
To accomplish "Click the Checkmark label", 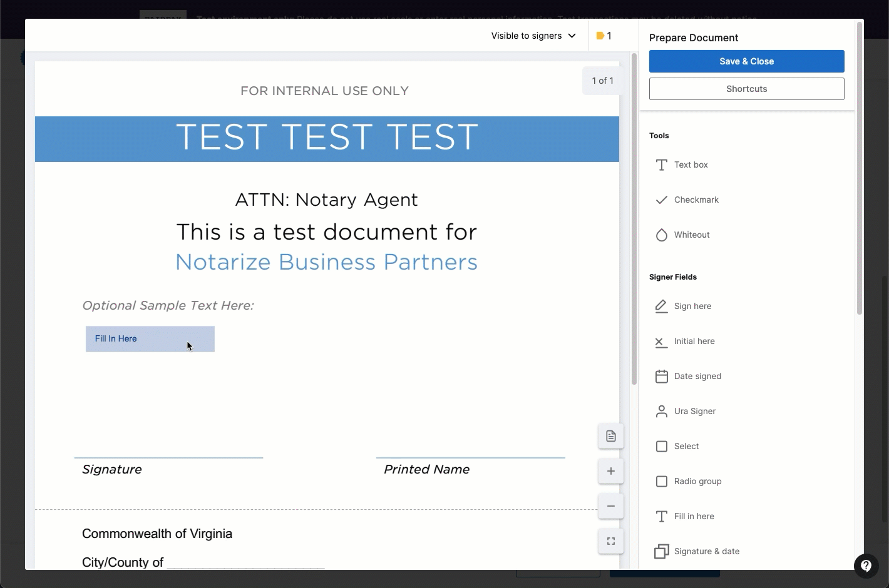I will point(696,200).
